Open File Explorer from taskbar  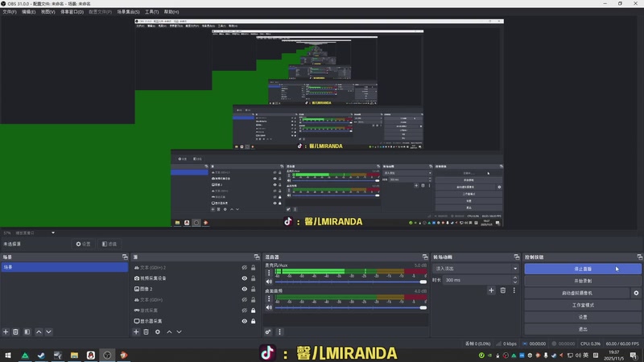74,355
